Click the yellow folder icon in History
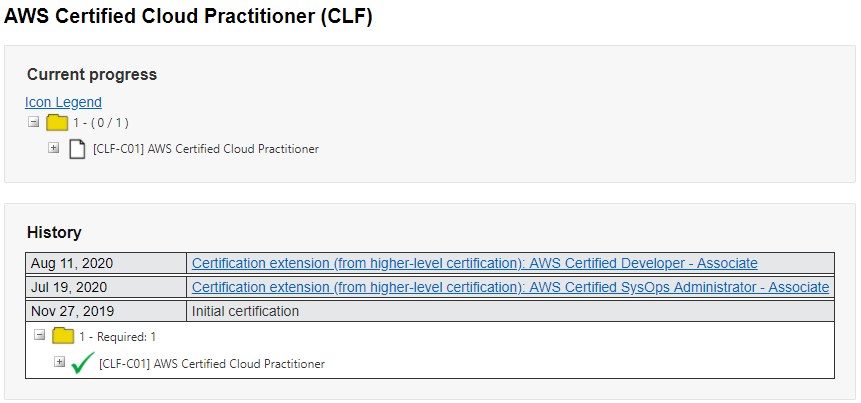 coord(63,336)
